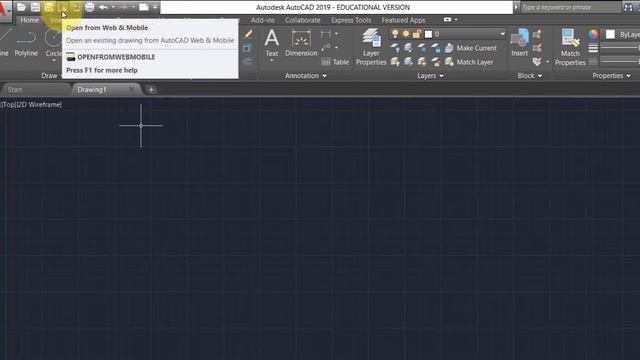Click the Save to Web & Mobile icon
Screen dimensions: 640x360
pyautogui.click(x=76, y=7)
